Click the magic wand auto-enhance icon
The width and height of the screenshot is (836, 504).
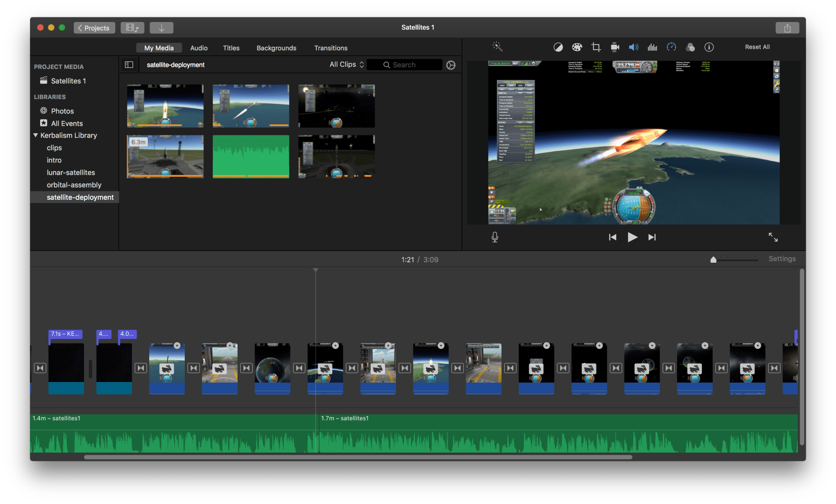click(497, 47)
